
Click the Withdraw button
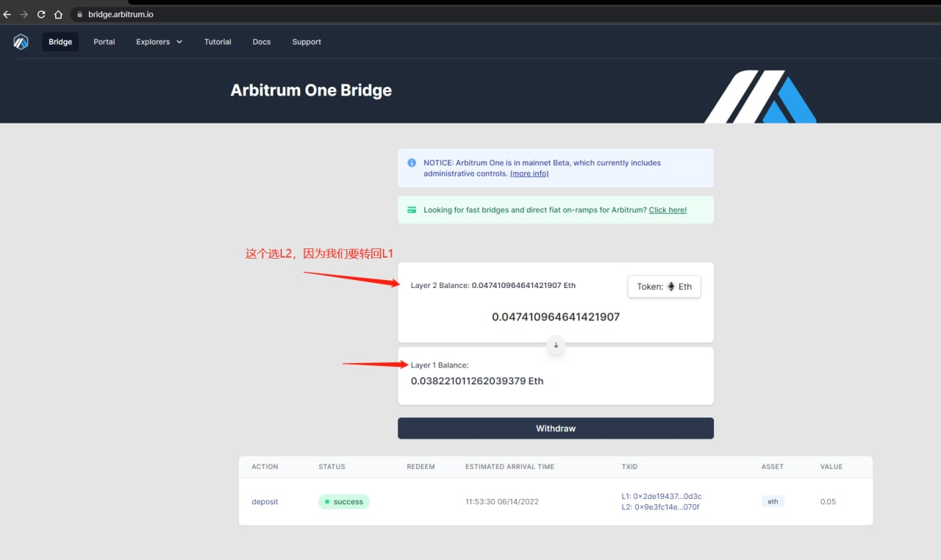pyautogui.click(x=556, y=428)
